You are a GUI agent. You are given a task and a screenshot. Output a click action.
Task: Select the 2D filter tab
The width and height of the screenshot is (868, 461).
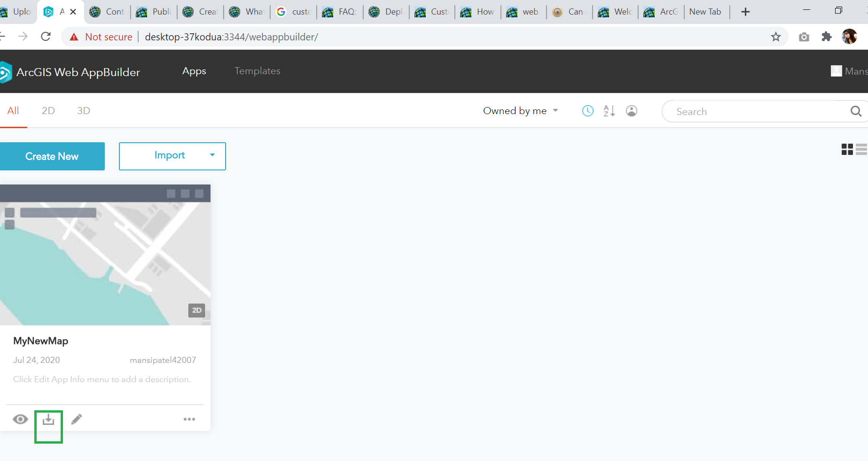pyautogui.click(x=48, y=111)
